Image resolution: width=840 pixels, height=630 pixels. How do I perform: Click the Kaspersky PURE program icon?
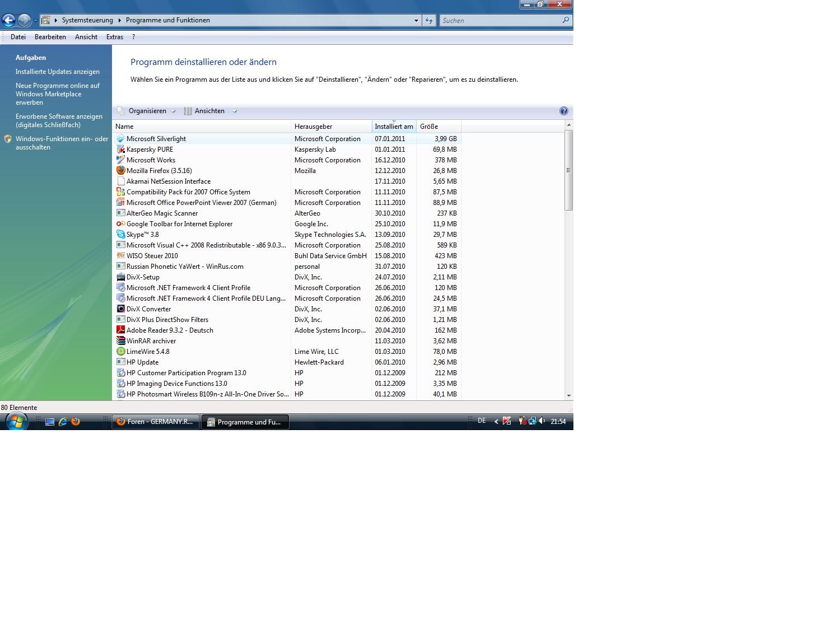click(120, 149)
